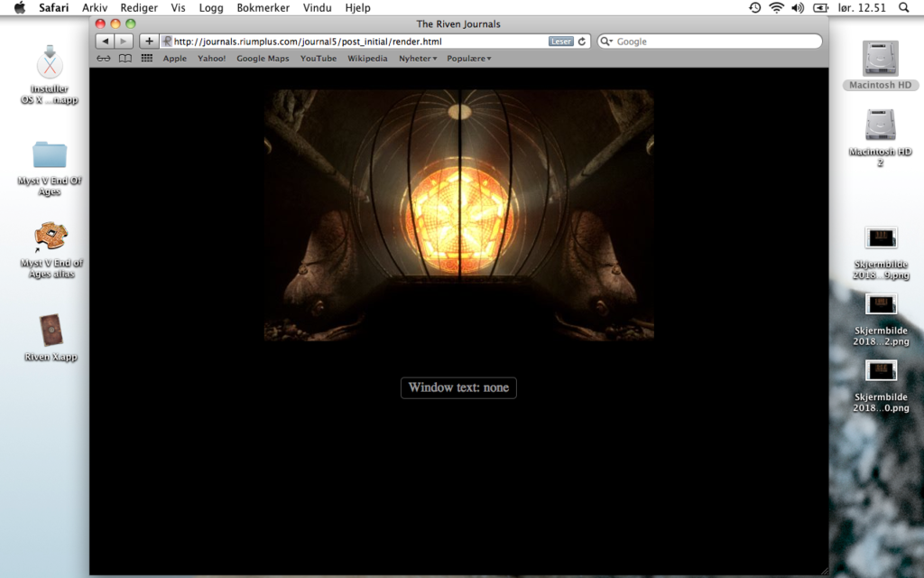Open the YouTube bookmark
Image resolution: width=924 pixels, height=578 pixels.
[319, 59]
